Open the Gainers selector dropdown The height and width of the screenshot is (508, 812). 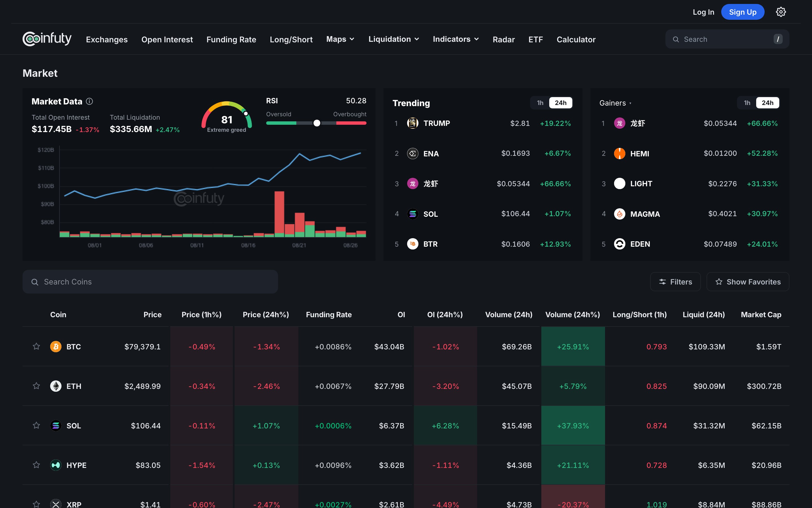tap(615, 103)
